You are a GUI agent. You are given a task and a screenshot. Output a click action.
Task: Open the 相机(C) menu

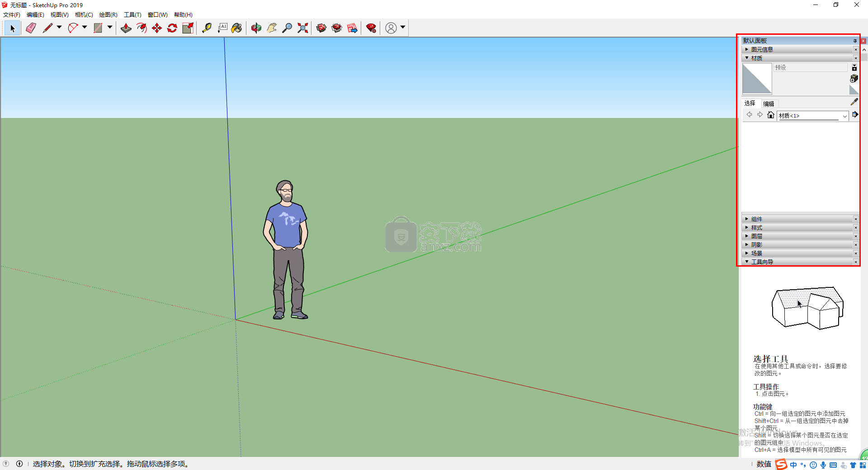84,15
